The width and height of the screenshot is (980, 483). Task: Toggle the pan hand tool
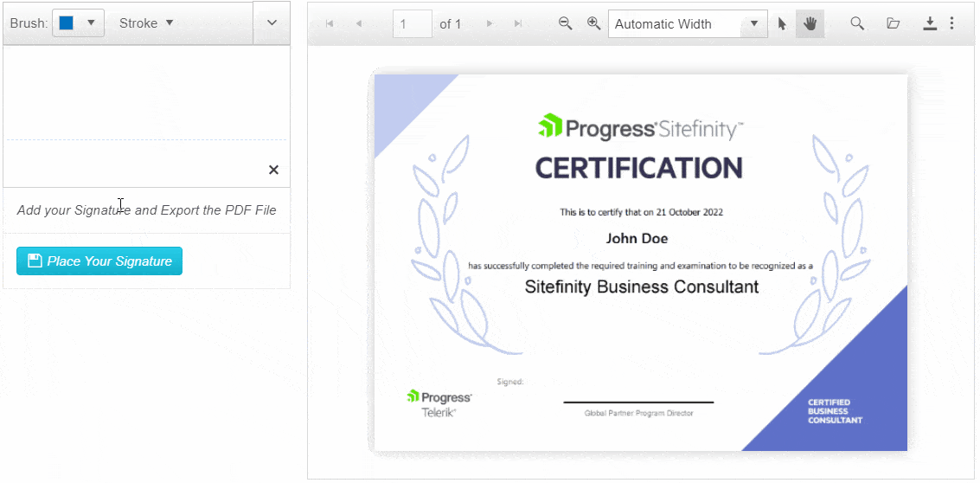tap(810, 23)
